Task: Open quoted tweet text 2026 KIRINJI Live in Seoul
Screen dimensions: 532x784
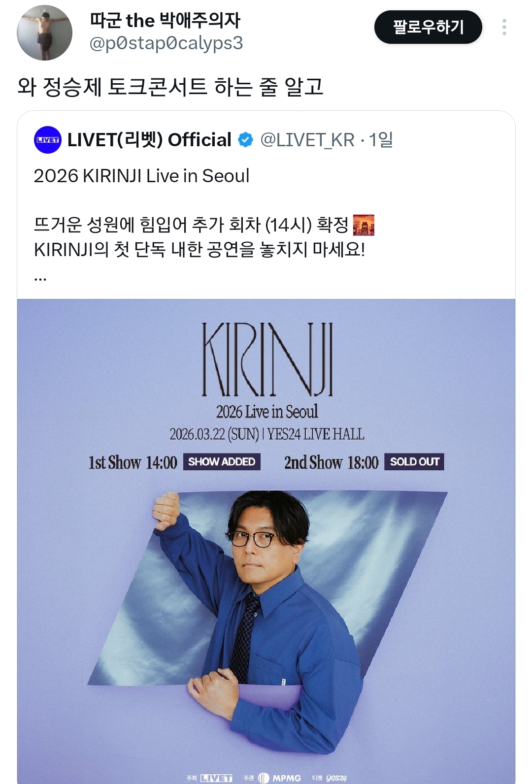Action: (x=141, y=176)
